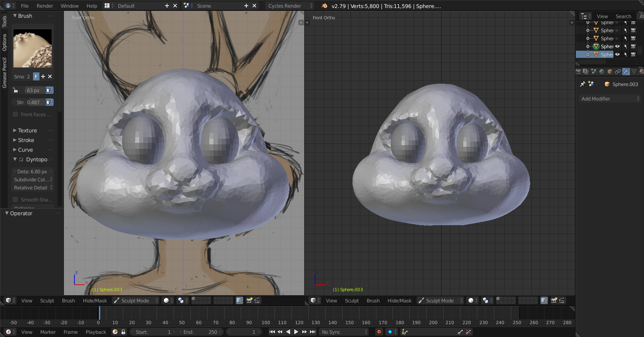Unlink the brush with X icon

(x=50, y=76)
